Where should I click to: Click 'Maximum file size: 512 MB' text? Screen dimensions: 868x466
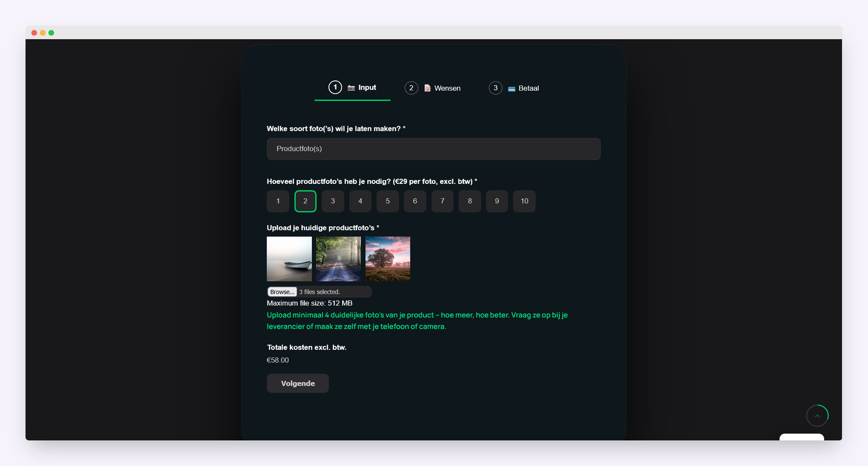point(310,303)
